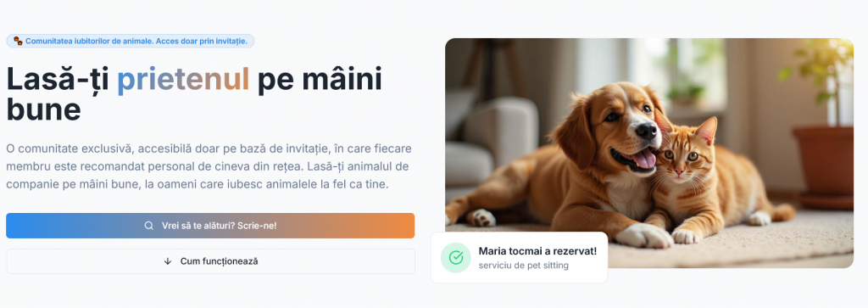Click the paw icon in the community badge
Image resolution: width=868 pixels, height=308 pixels.
click(x=18, y=41)
